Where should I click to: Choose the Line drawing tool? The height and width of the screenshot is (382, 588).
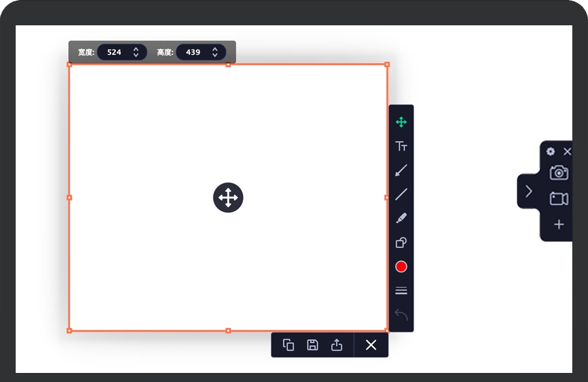pos(402,193)
